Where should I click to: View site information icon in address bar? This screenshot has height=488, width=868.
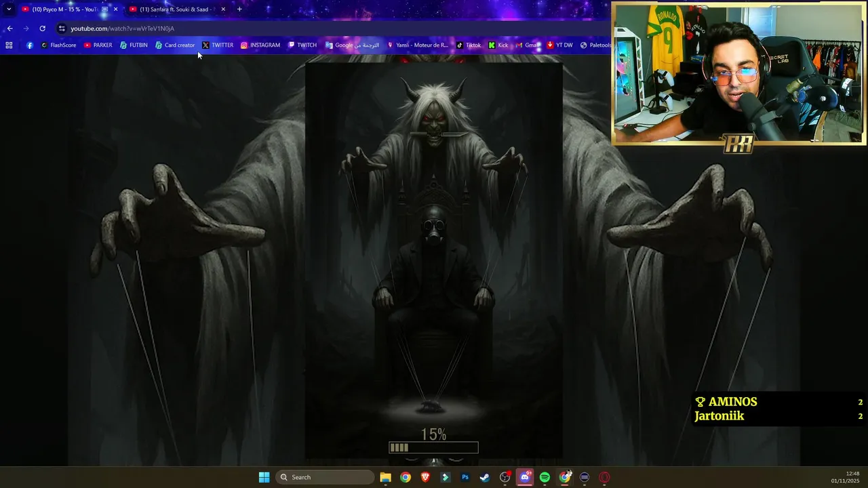[x=62, y=28]
